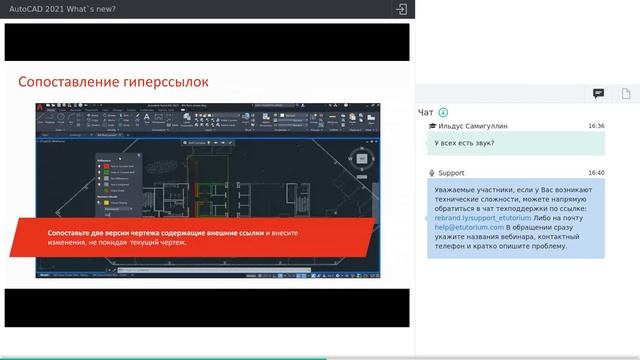
Task: Click the ViewCube in the AutoCAD drawing
Action: pyautogui.click(x=362, y=159)
